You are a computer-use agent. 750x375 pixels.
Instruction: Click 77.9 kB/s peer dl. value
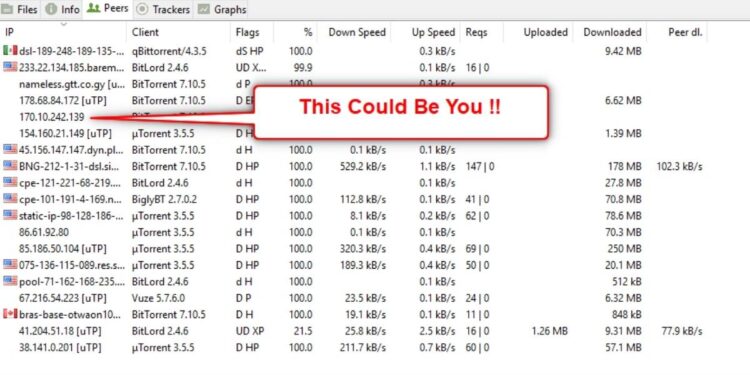(682, 331)
